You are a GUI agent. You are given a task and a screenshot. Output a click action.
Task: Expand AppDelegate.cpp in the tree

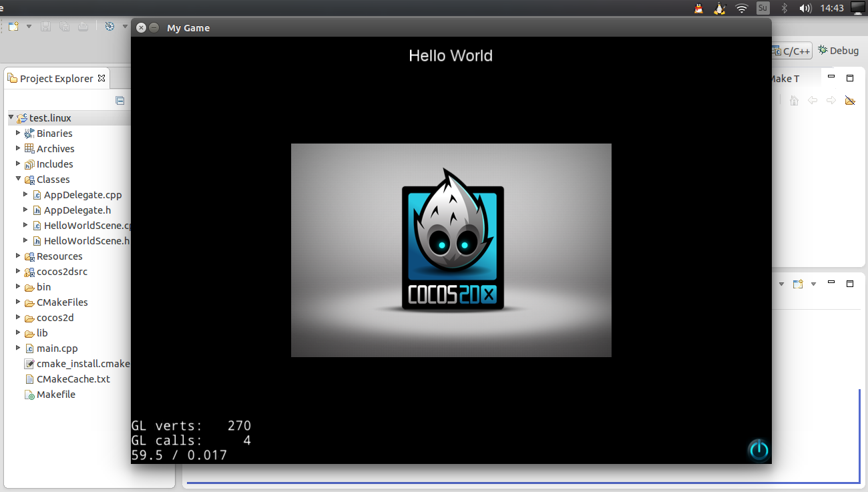click(x=25, y=194)
